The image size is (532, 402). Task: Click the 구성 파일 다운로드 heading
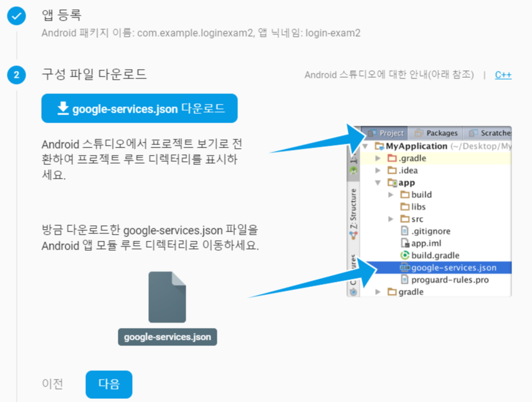[x=94, y=74]
